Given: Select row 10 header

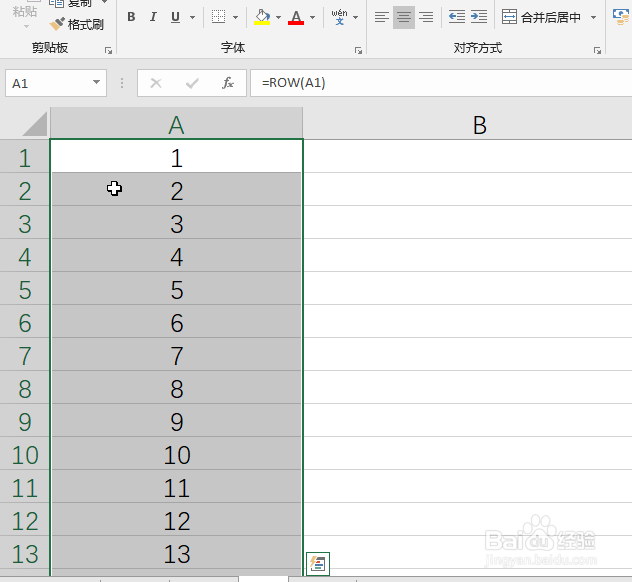Looking at the screenshot, I should [25, 455].
